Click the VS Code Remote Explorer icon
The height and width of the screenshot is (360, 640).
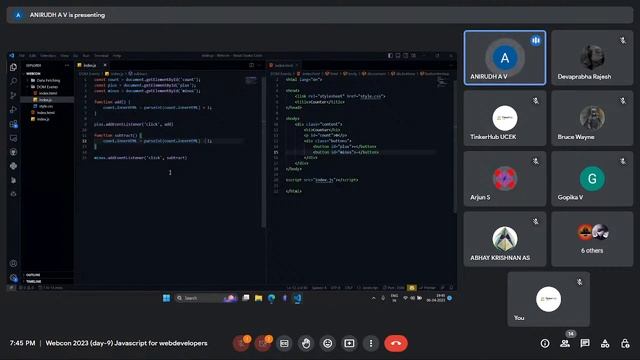click(x=13, y=138)
